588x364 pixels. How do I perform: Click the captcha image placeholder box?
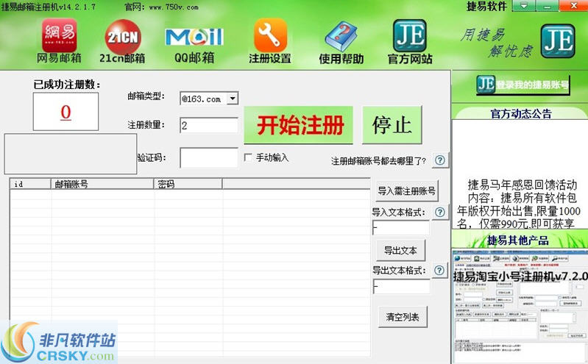(71, 154)
